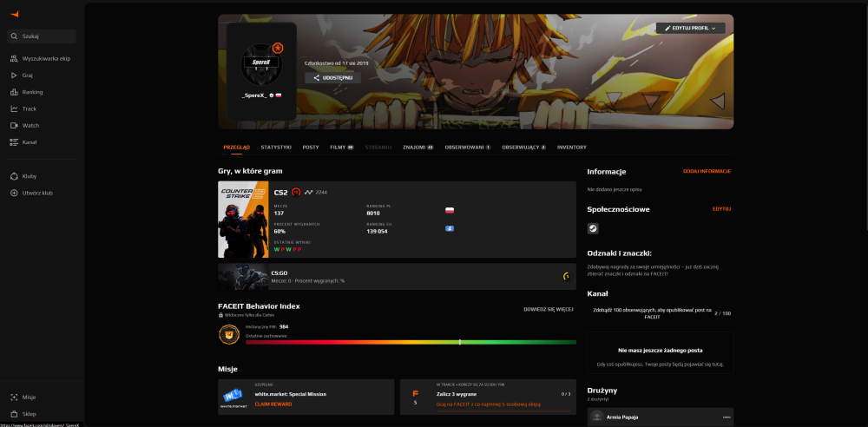Screen dimensions: 868x427
Task: Click the Graj play triangle icon
Action: 15,76
